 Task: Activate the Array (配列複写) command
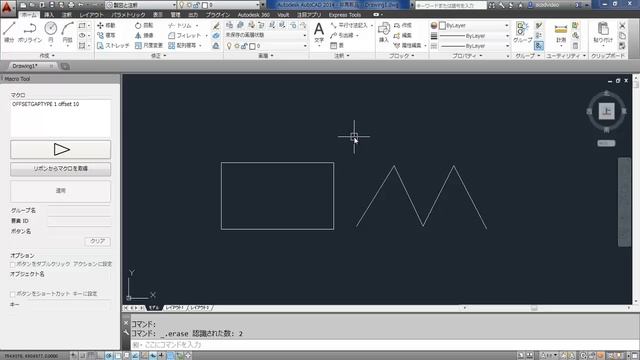184,46
